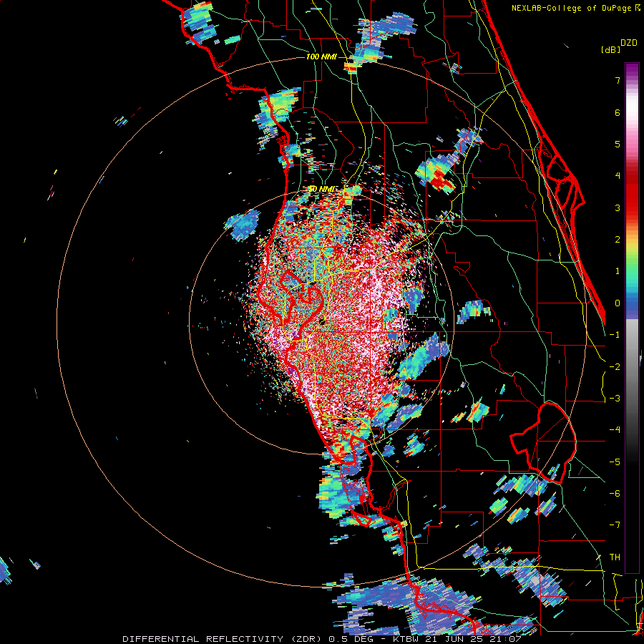Click the -6 value on color scale
This screenshot has width=644, height=644.
(x=615, y=494)
